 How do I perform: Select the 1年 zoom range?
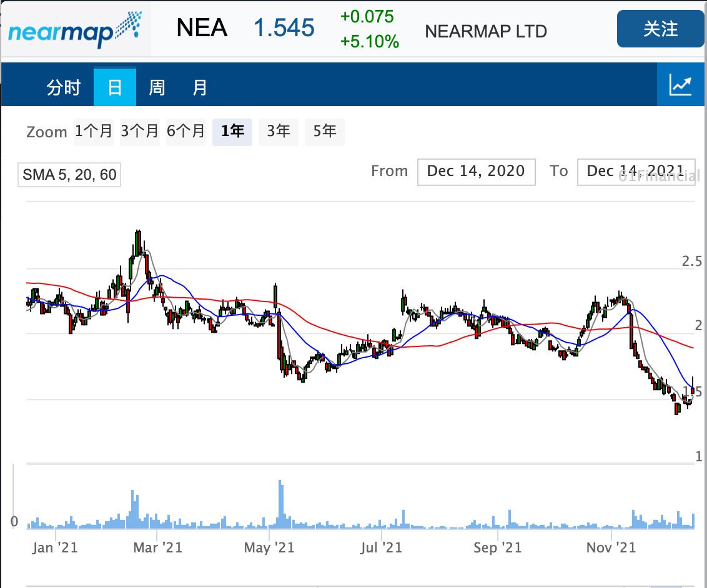[232, 132]
